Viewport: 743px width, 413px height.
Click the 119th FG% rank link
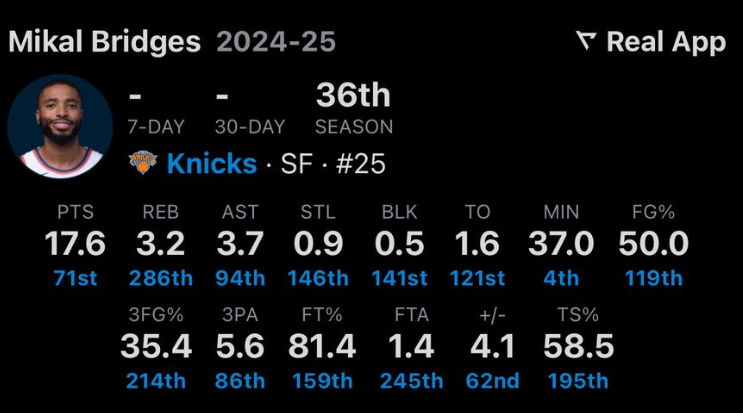point(653,278)
